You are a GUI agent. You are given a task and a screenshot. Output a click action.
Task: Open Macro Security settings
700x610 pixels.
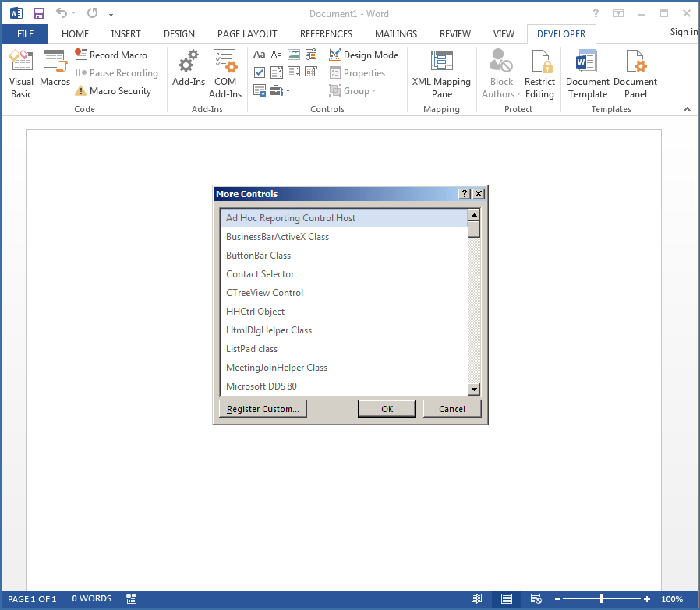point(113,90)
